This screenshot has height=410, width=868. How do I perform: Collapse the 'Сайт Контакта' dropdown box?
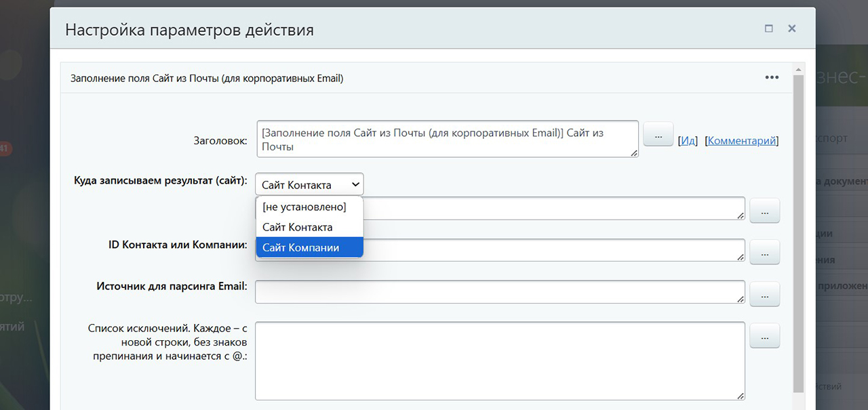point(309,184)
